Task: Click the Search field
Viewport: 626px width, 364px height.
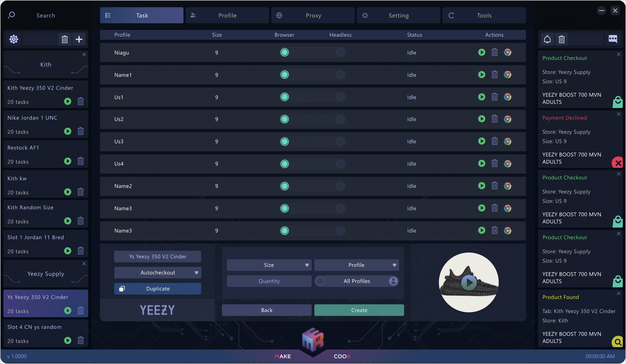Action: pyautogui.click(x=46, y=15)
